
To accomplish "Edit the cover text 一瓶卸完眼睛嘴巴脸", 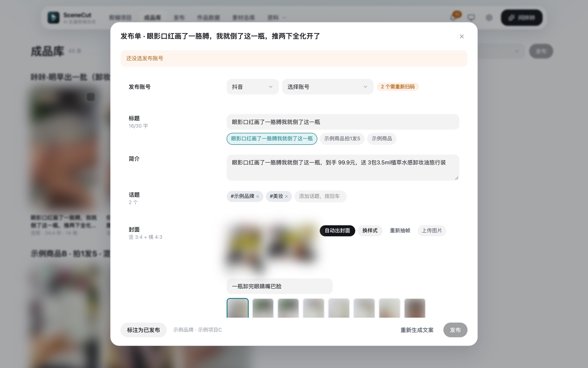I will click(x=280, y=286).
